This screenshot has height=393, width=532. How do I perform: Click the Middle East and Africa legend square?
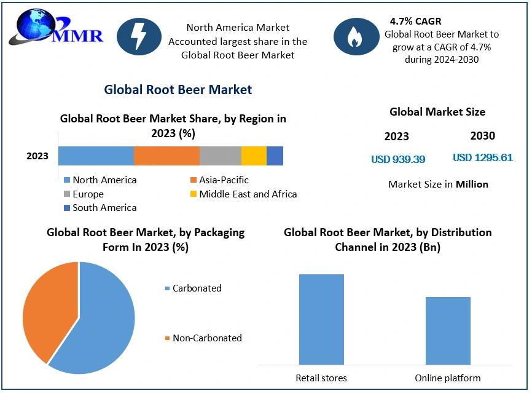tap(194, 194)
